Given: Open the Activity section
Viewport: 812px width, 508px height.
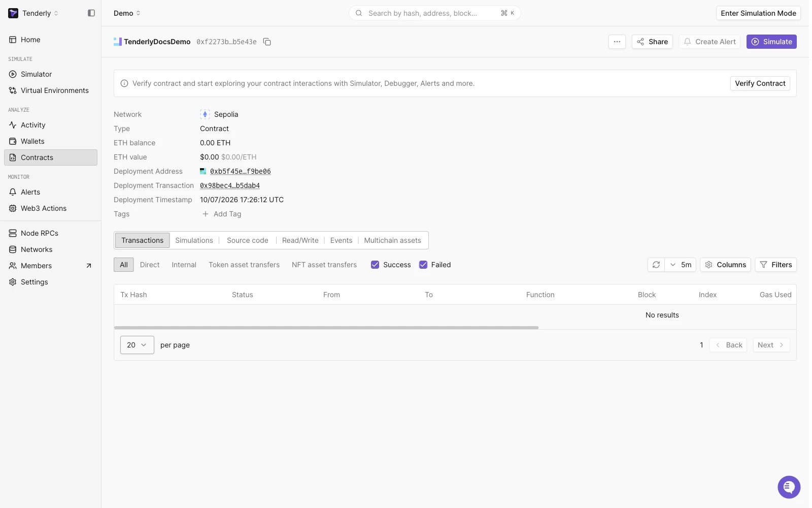Looking at the screenshot, I should pos(51,125).
